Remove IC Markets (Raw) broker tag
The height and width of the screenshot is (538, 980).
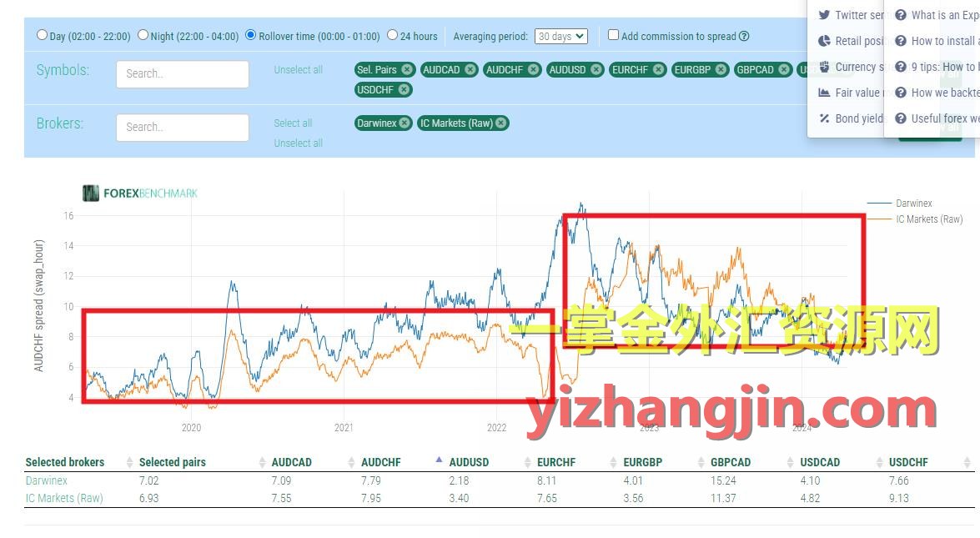[500, 123]
